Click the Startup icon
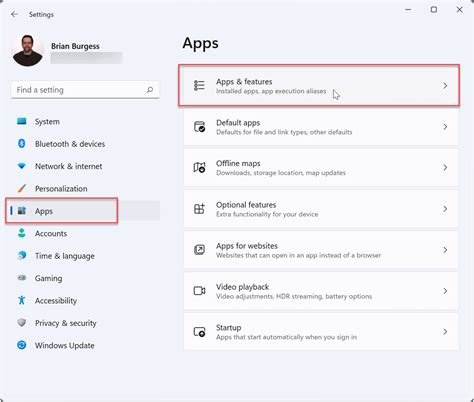Image resolution: width=474 pixels, height=402 pixels. coord(199,332)
